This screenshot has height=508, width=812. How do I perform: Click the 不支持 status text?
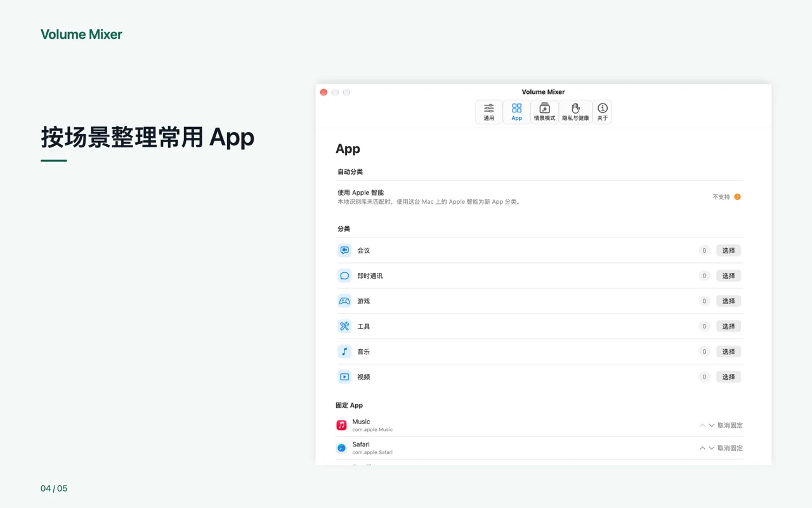[721, 197]
